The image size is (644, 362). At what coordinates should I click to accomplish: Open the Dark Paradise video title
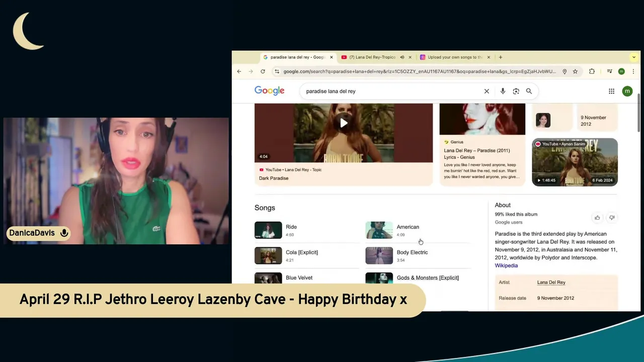click(x=274, y=178)
